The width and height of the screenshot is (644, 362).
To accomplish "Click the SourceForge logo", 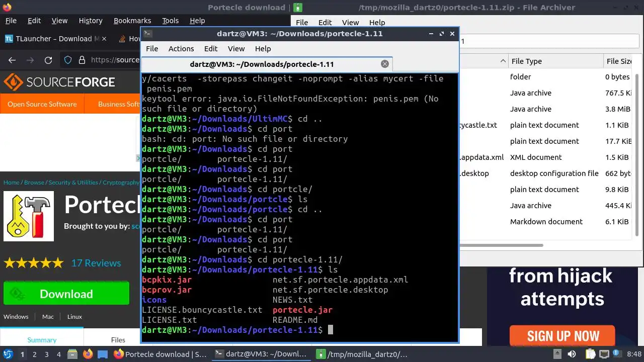I will [x=59, y=82].
